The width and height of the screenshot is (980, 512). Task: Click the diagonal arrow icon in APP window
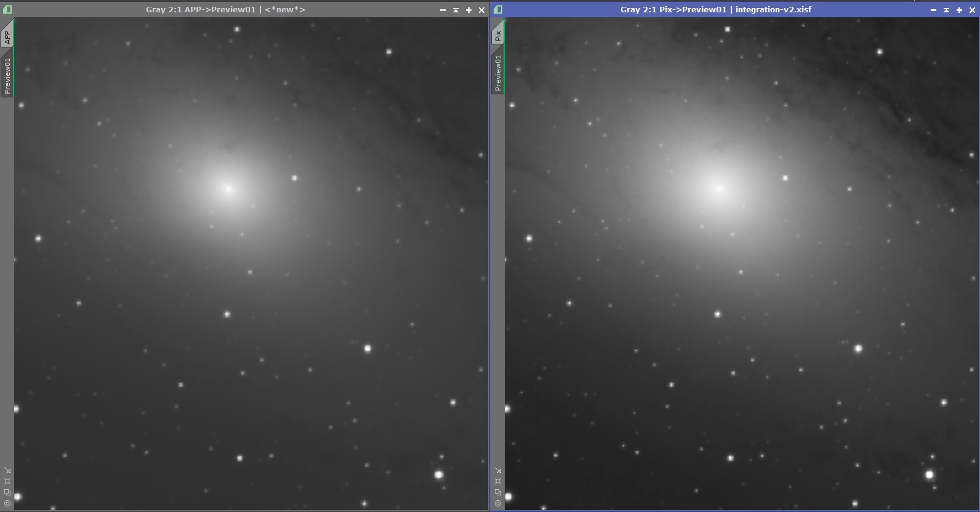7,471
